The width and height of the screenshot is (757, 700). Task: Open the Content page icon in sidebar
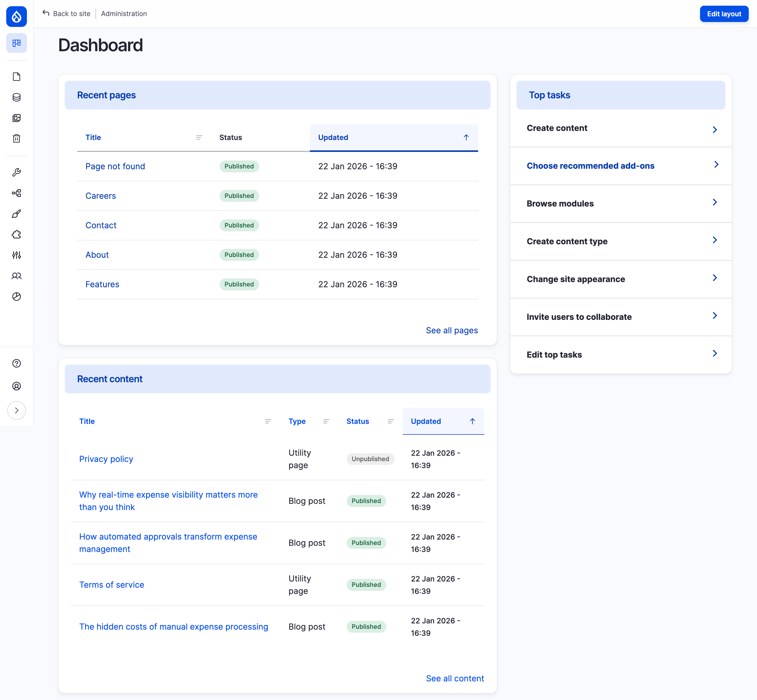point(16,77)
